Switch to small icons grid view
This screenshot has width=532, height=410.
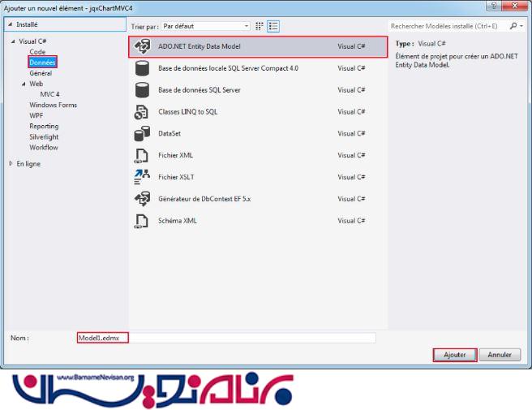tap(261, 26)
